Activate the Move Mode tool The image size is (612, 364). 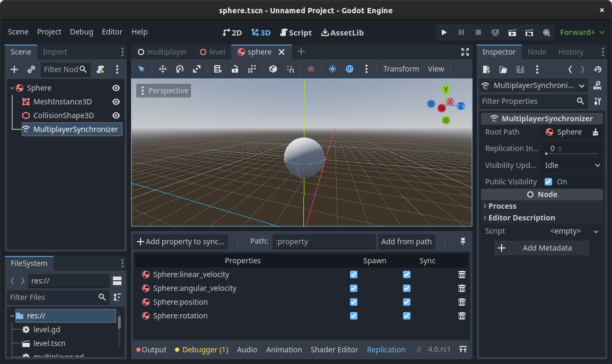point(163,69)
